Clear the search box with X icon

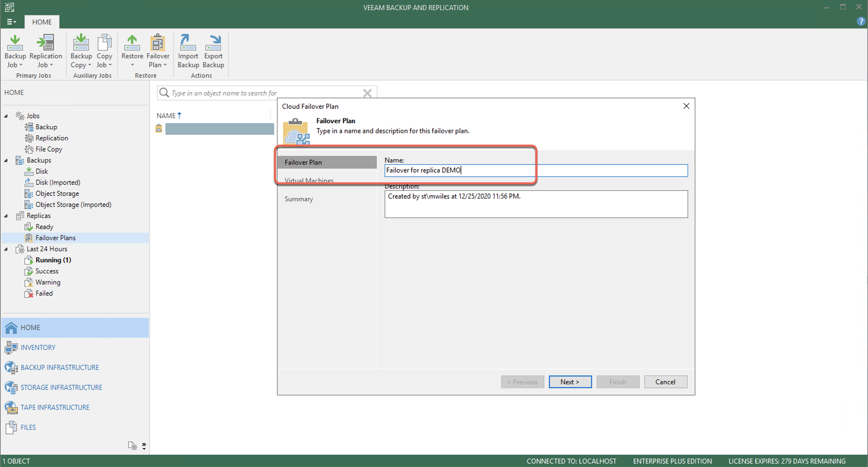(367, 93)
